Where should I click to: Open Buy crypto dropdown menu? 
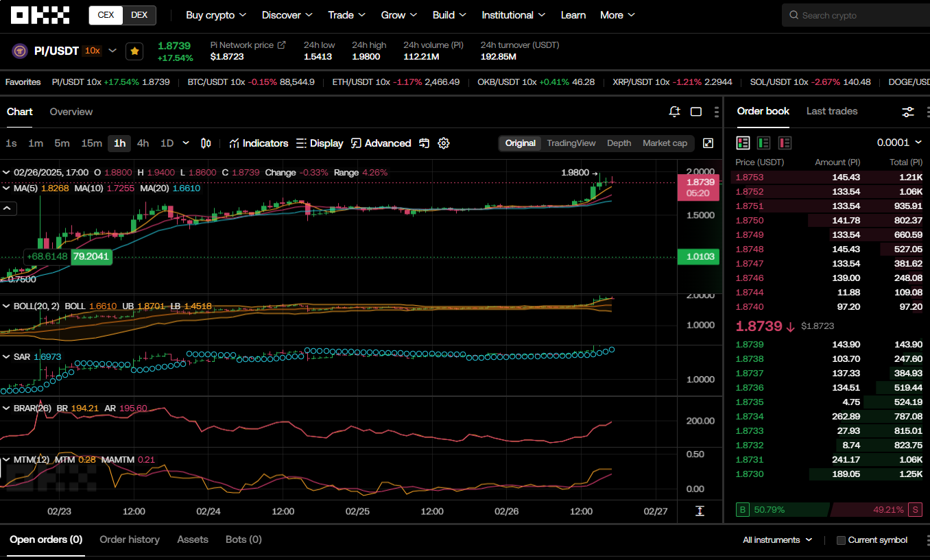click(216, 15)
